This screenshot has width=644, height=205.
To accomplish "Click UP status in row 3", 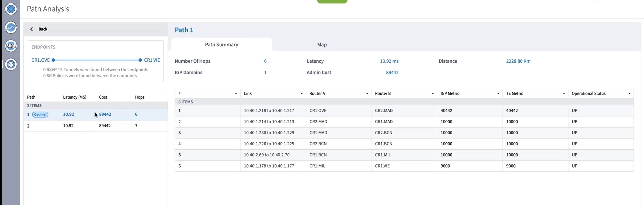I will (x=575, y=133).
